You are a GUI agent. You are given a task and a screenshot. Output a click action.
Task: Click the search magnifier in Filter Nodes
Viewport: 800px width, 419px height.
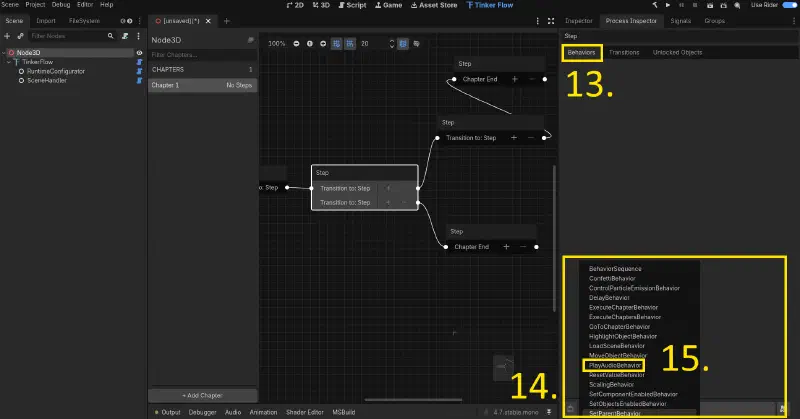(111, 36)
